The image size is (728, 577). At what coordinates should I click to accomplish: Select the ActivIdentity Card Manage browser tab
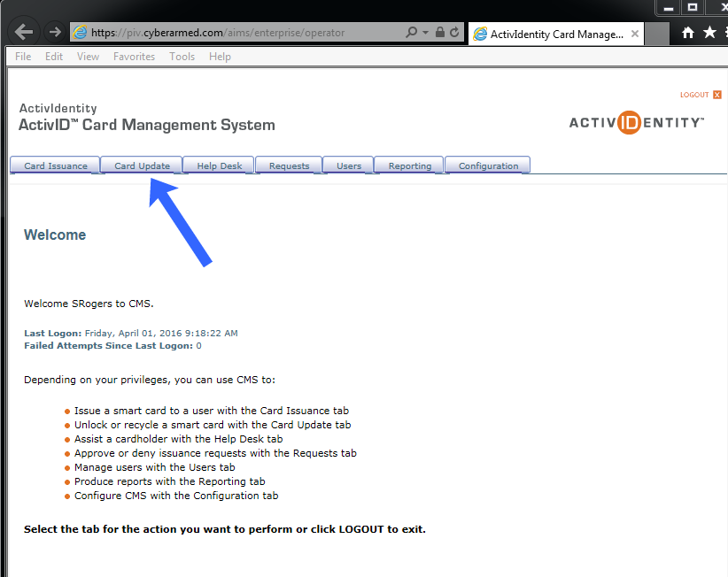(556, 34)
